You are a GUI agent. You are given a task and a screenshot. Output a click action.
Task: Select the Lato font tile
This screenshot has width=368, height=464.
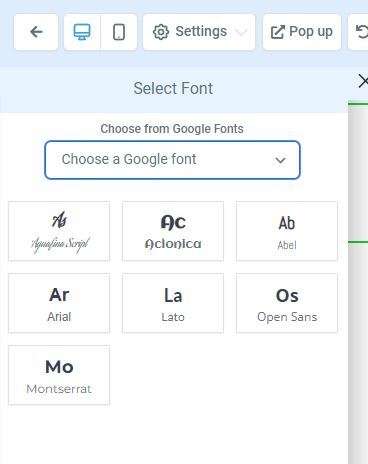click(x=173, y=303)
